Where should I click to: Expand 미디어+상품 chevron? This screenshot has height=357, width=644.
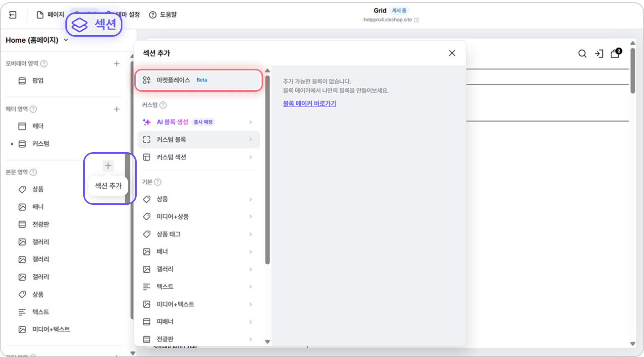coord(251,217)
